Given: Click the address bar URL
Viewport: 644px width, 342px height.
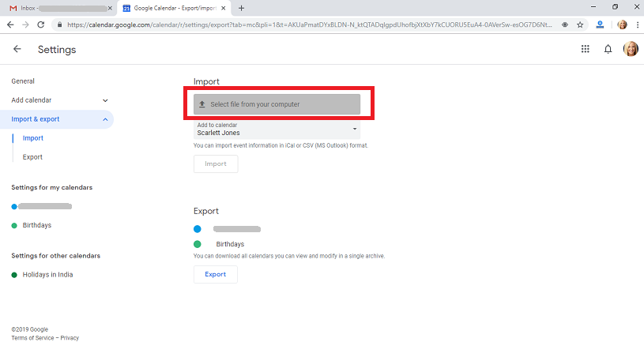Looking at the screenshot, I should [x=309, y=24].
